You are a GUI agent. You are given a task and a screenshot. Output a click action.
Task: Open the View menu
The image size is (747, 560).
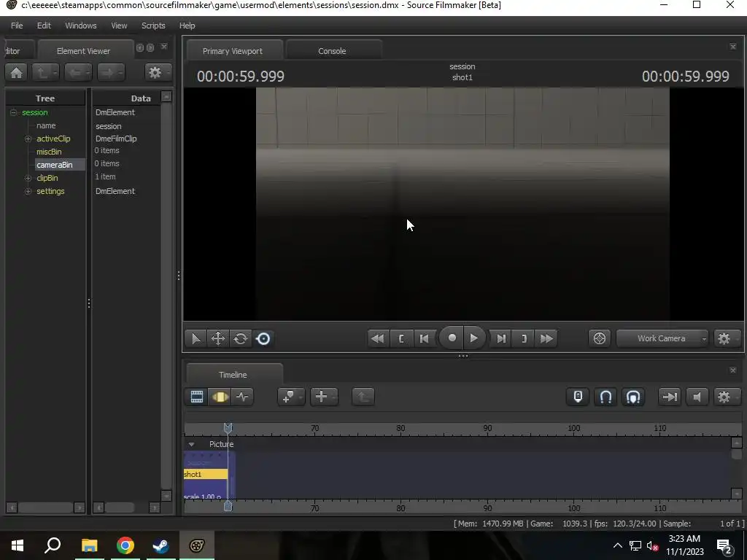(x=119, y=26)
